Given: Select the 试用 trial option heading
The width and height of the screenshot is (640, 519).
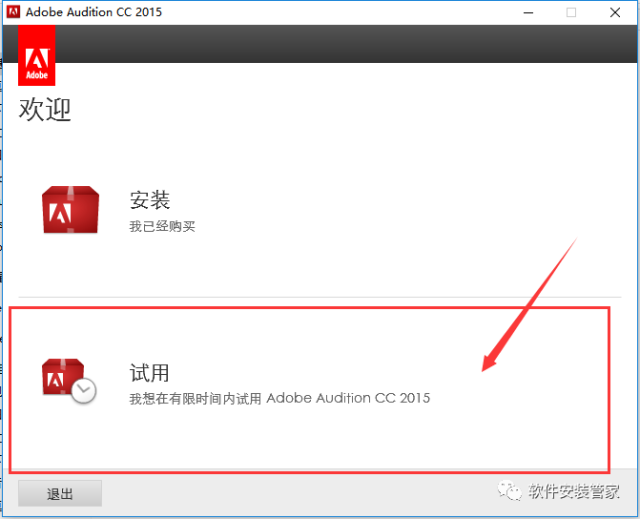Looking at the screenshot, I should coord(150,373).
